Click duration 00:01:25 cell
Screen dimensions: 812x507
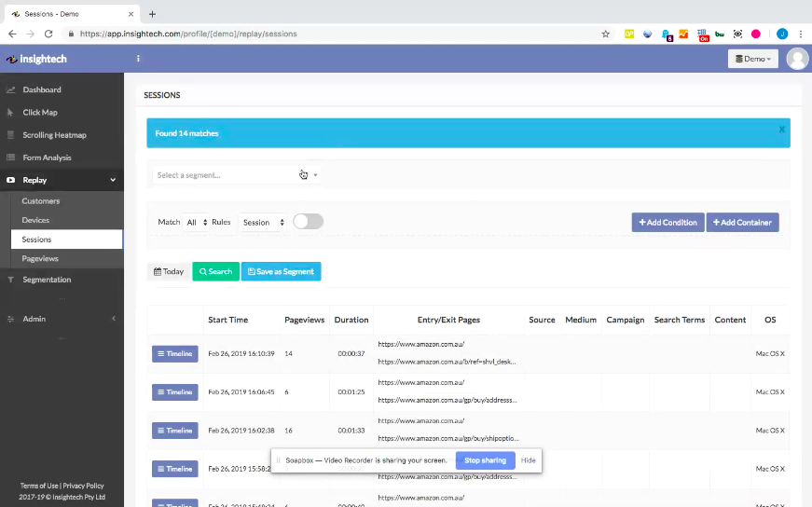click(x=351, y=392)
